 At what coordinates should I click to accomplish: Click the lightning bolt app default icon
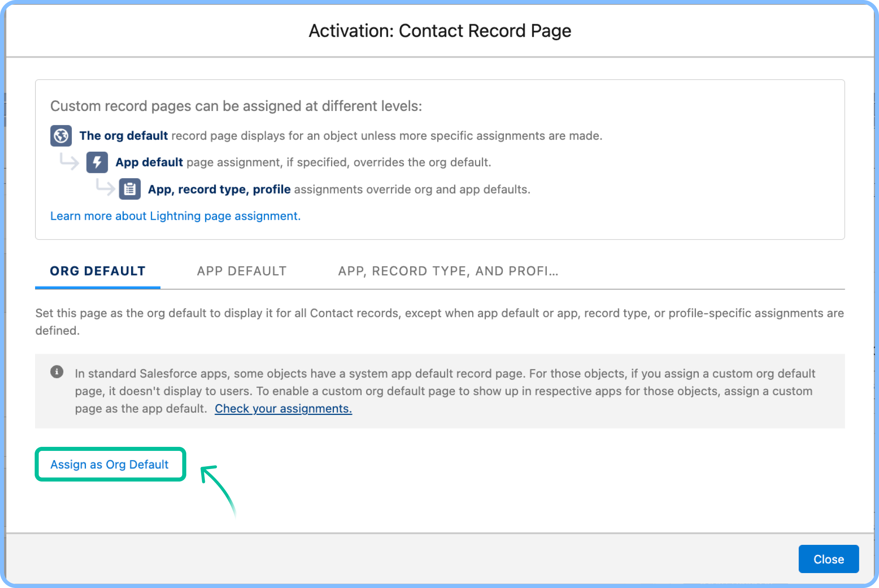pyautogui.click(x=97, y=163)
